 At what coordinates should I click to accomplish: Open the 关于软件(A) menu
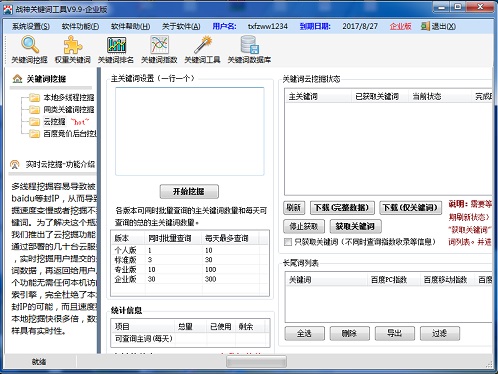[x=181, y=26]
